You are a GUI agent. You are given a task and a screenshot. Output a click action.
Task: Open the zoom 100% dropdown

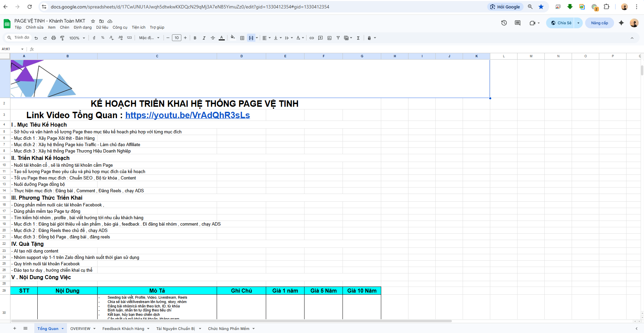click(77, 38)
